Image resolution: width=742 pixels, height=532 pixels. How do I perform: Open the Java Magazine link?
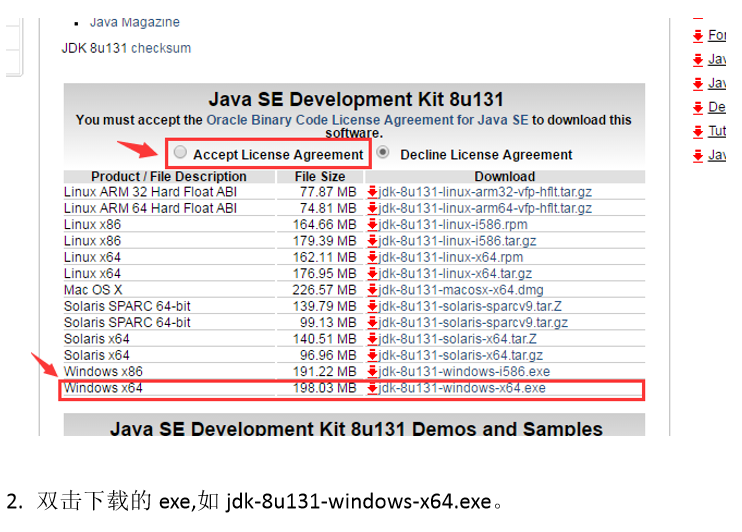point(135,23)
